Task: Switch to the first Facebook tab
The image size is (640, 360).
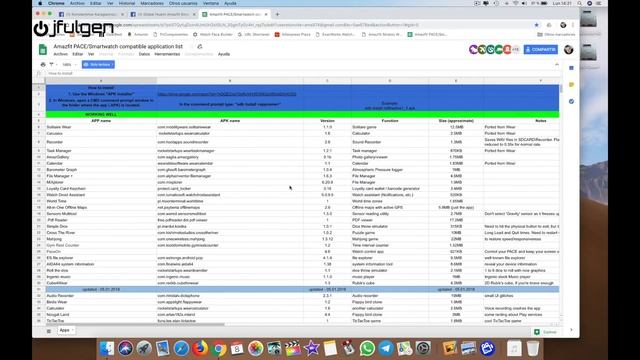Action: [x=91, y=14]
